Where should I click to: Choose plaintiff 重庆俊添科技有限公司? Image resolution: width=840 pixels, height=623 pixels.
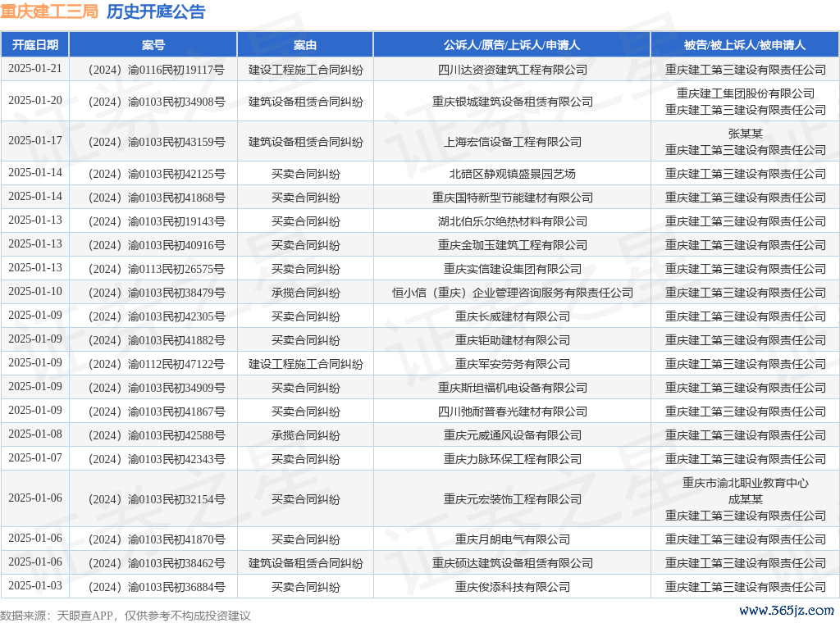512,587
